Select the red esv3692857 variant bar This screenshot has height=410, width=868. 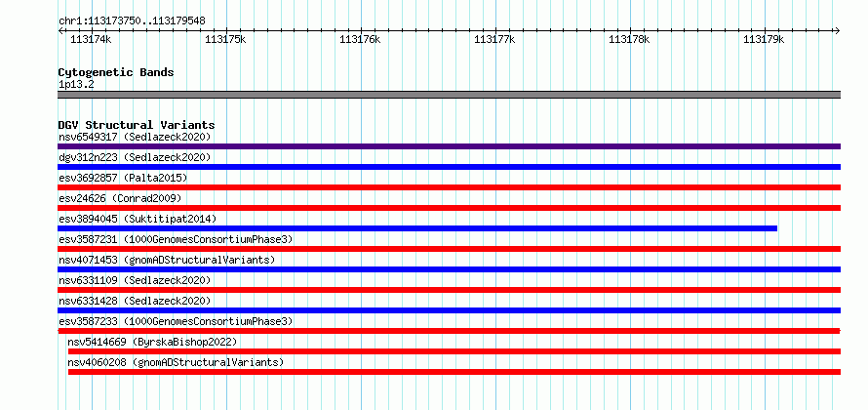tap(449, 187)
